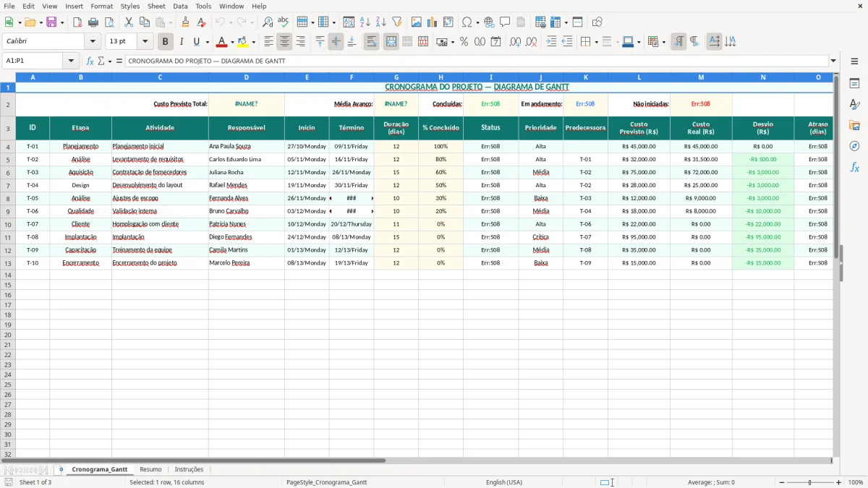Image resolution: width=868 pixels, height=488 pixels.
Task: Open sidebar Properties panel
Action: tap(854, 83)
